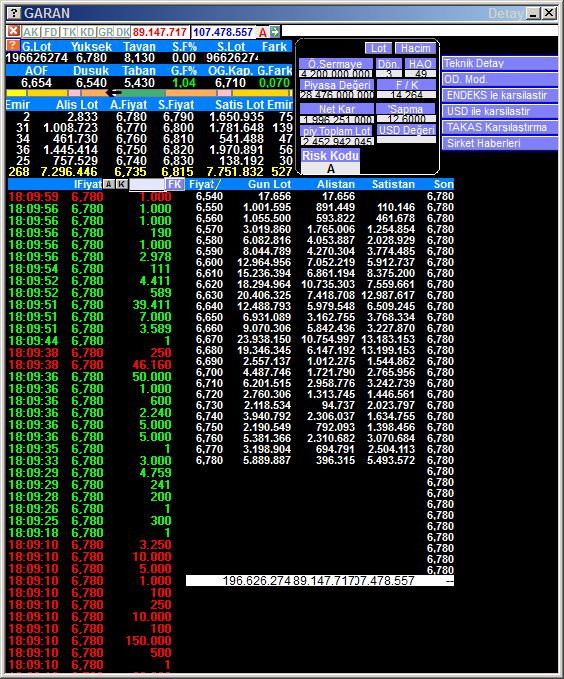Click the small A filter button next to IFiyat
The image size is (564, 679).
(x=108, y=184)
